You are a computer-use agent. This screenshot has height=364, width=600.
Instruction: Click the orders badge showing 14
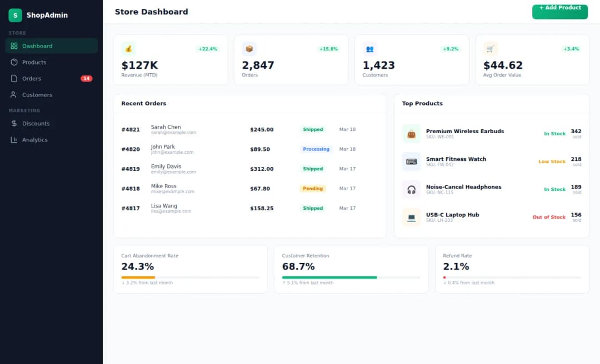coord(86,79)
